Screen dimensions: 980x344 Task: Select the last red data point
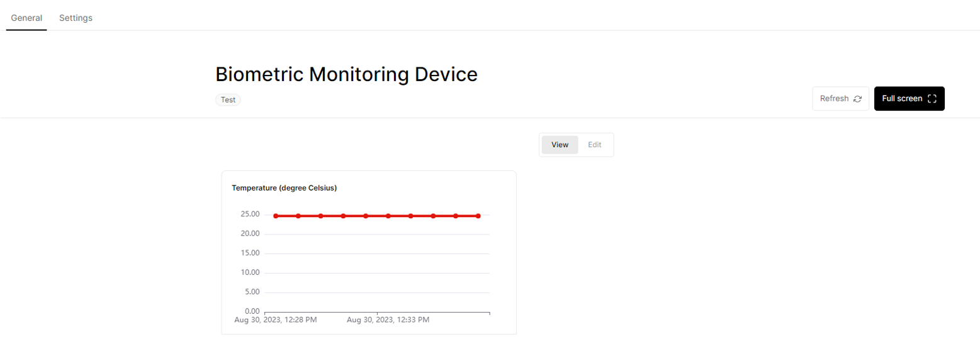[x=478, y=216]
